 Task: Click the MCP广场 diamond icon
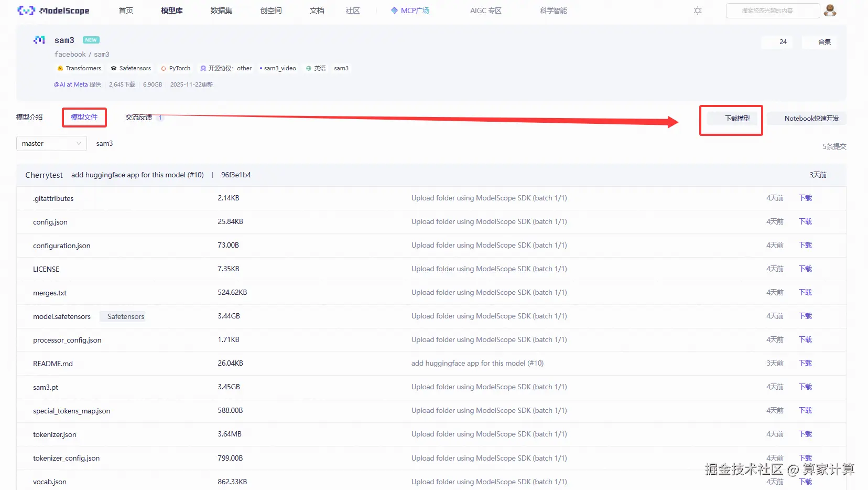click(394, 10)
